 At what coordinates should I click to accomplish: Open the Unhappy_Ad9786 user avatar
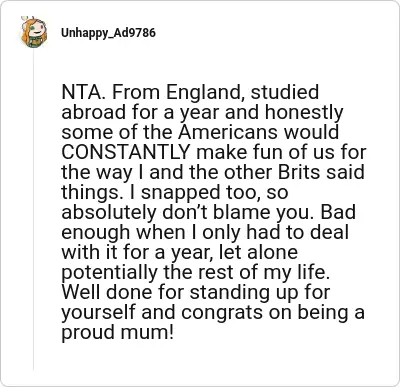34,32
